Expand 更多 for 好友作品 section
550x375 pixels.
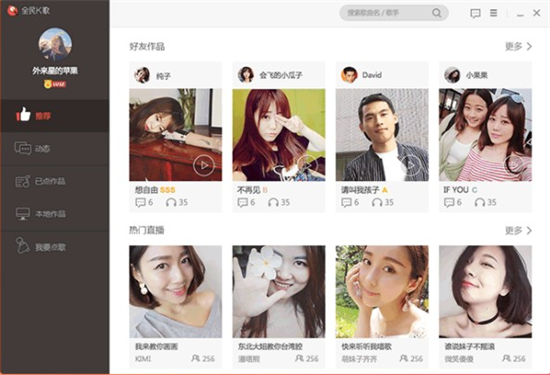coord(518,46)
